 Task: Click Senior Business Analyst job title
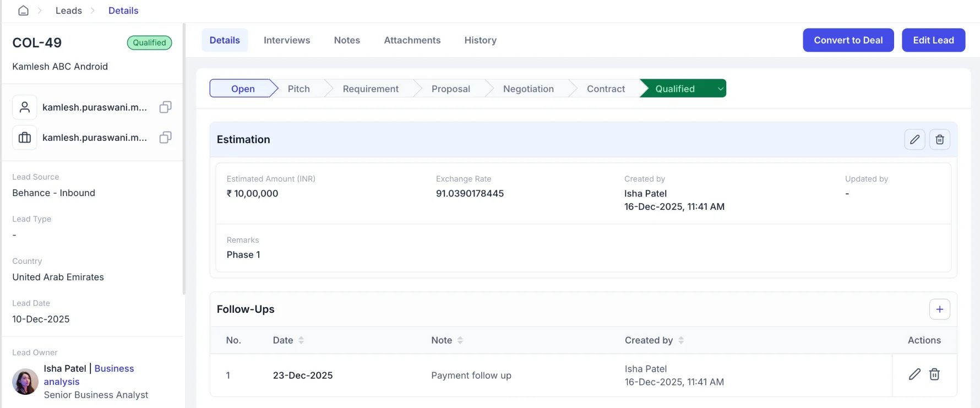coord(96,395)
